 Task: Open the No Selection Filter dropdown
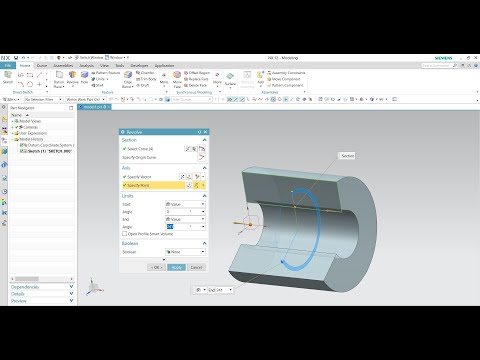click(x=43, y=99)
